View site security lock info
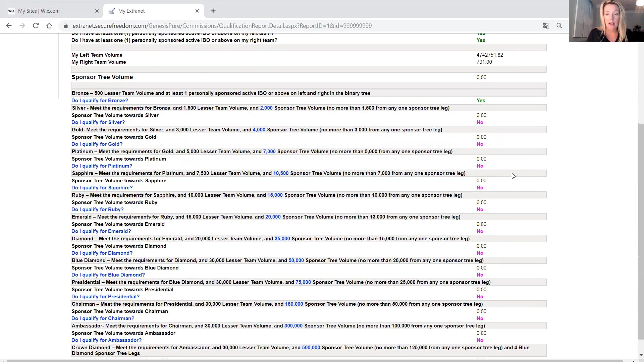 [66, 26]
